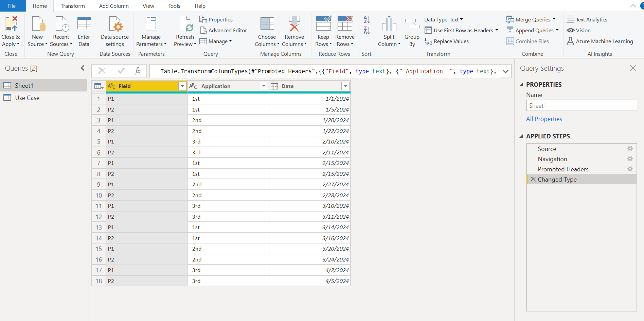644x321 pixels.
Task: Open Azure Machine Learning
Action: tap(600, 41)
